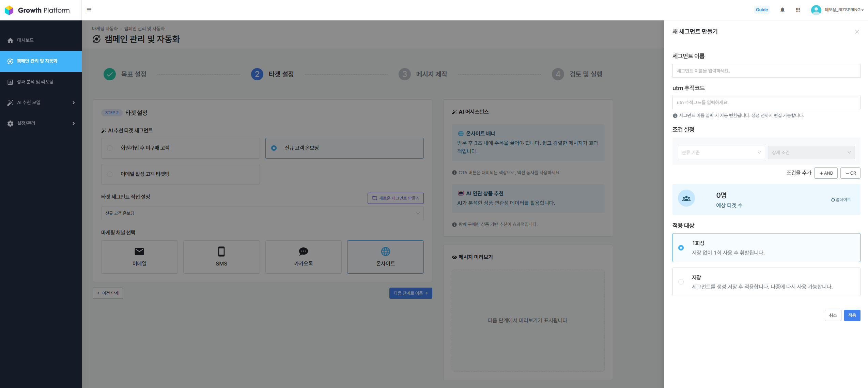Open 성과 분석 및 리포팅 in sidebar

pos(35,82)
